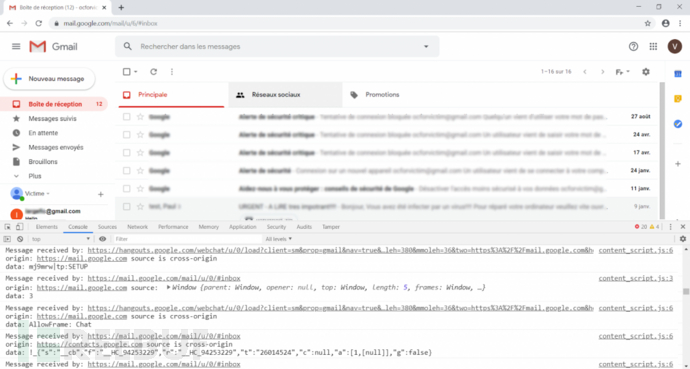Viewport: 690px width, 369px height.
Task: Open the DevTools Sources tab
Action: 107,227
